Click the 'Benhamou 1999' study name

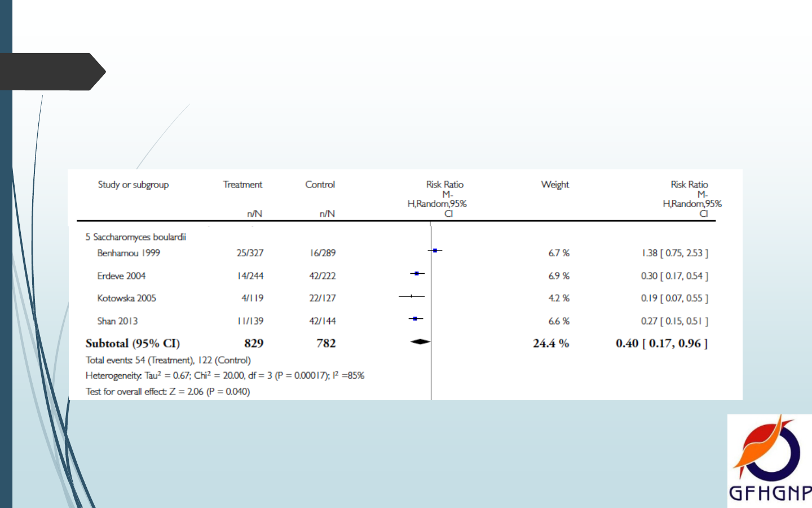[129, 253]
